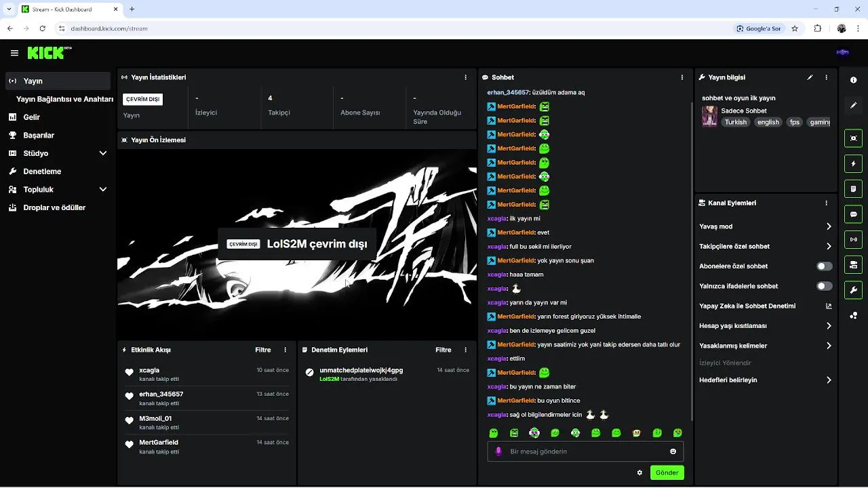Open the Denetim Eylemleri three-dot menu
This screenshot has width=868, height=488.
pyautogui.click(x=465, y=350)
